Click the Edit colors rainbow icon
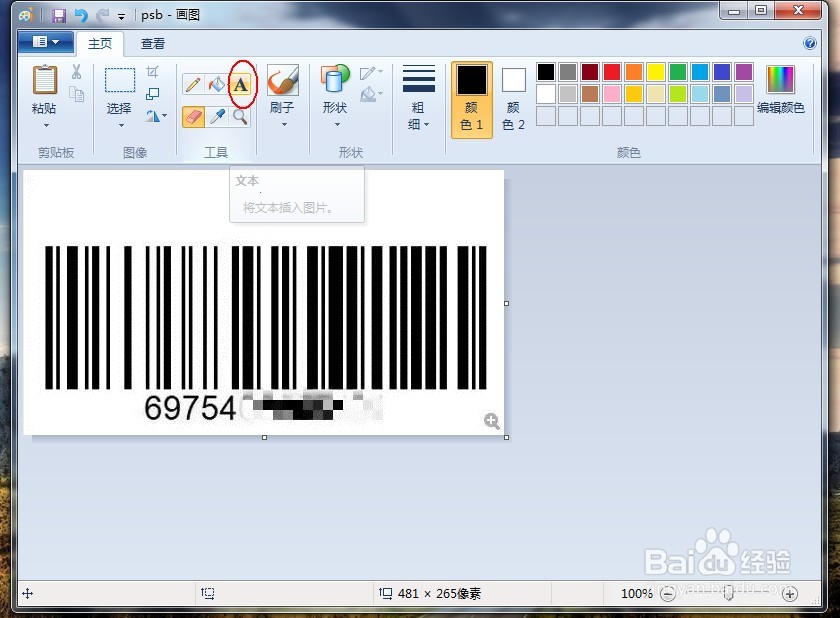 coord(781,79)
